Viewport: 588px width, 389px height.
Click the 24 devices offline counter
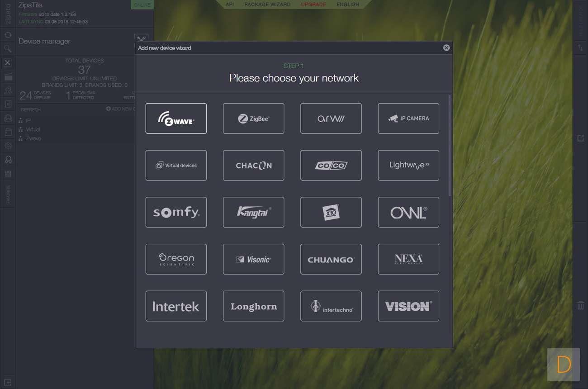tap(36, 95)
